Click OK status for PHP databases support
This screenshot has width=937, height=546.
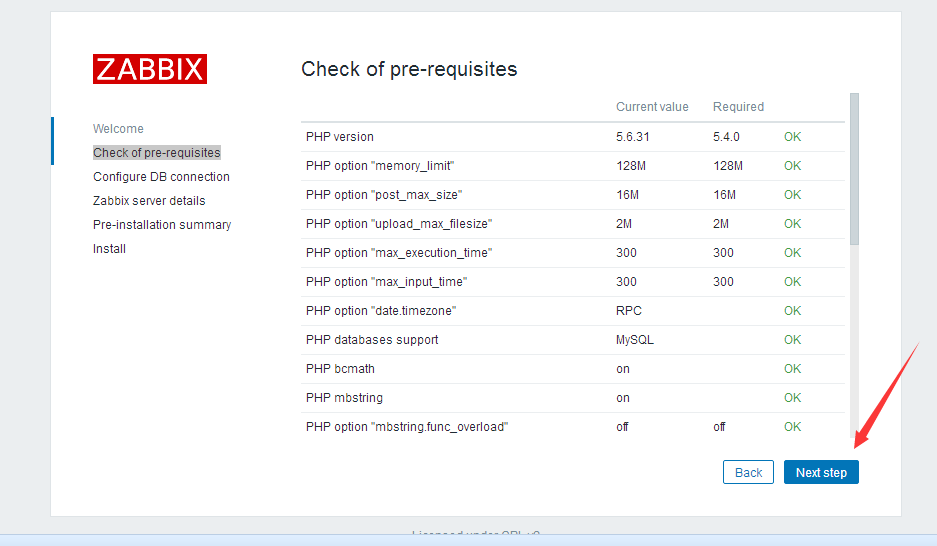792,340
